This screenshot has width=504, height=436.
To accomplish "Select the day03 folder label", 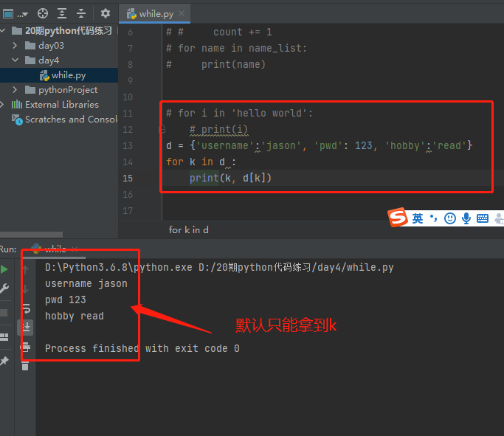I will click(51, 46).
